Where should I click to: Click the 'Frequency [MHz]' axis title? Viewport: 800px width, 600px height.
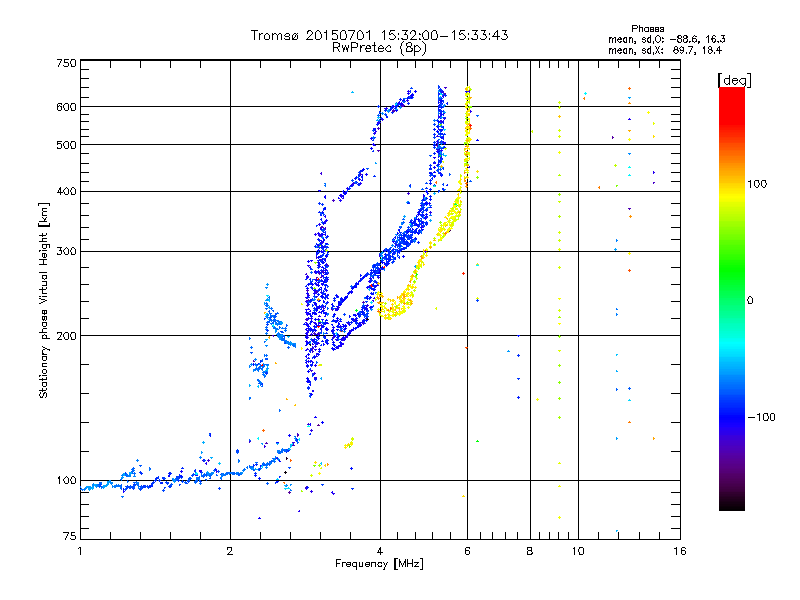pyautogui.click(x=379, y=564)
